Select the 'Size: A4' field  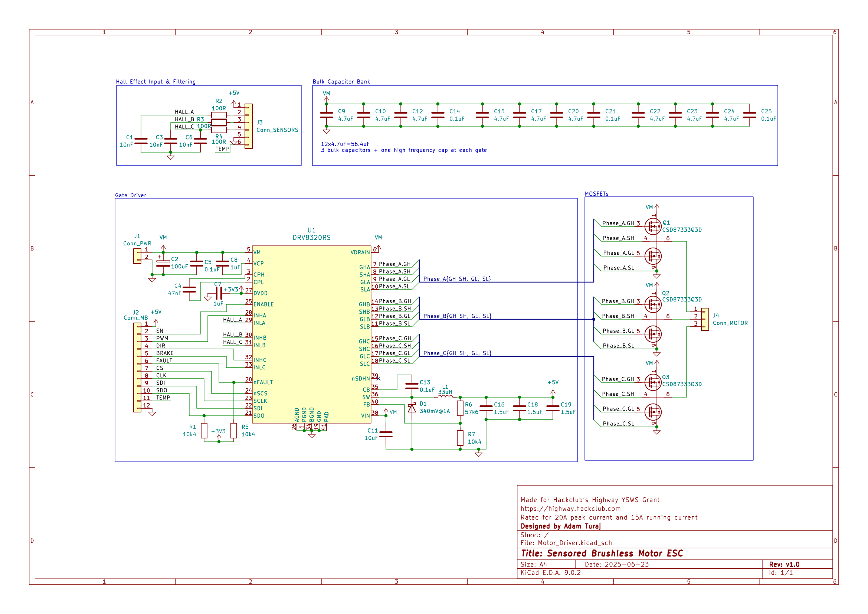(x=534, y=565)
